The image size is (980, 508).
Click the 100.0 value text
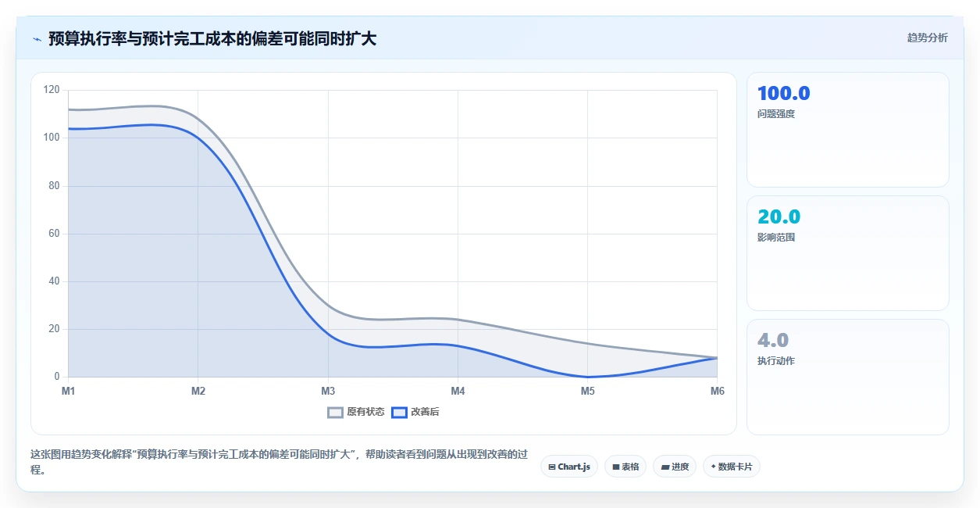783,93
